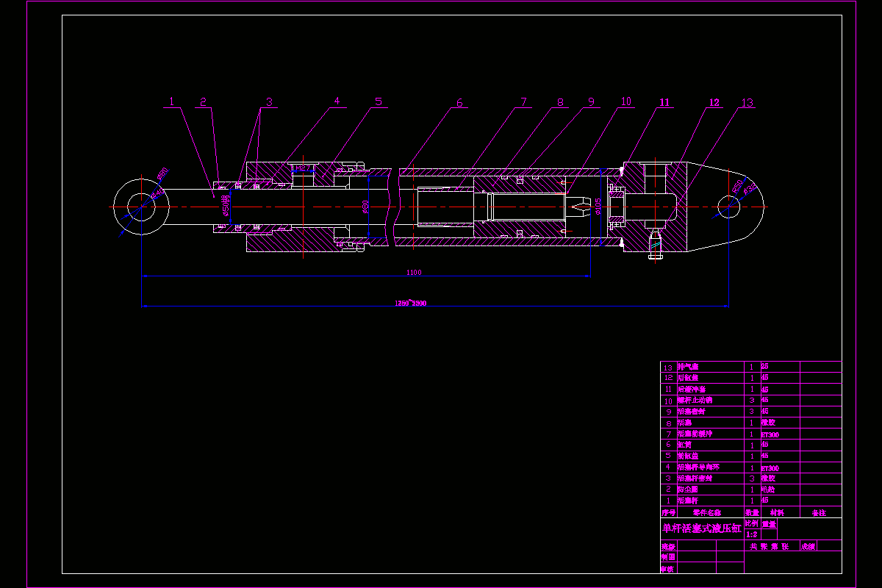Click the part balloon number 2
Screen dimensions: 882x588
(204, 102)
